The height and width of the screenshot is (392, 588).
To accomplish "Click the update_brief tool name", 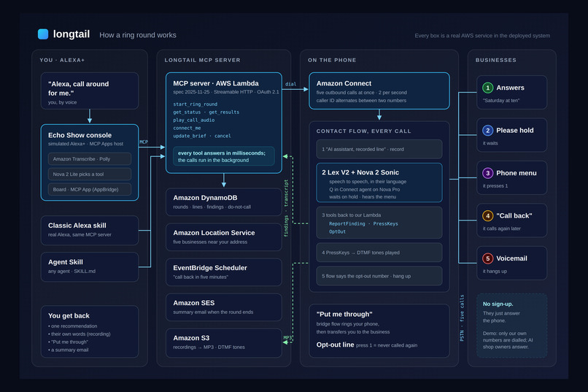I will point(190,136).
